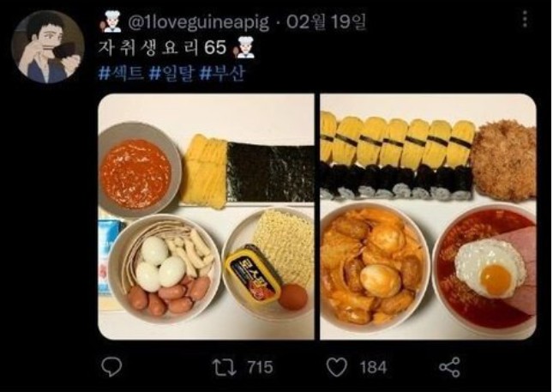Image resolution: width=553 pixels, height=392 pixels.
Task: Open the 02월 19일 date link
Action: pos(327,22)
